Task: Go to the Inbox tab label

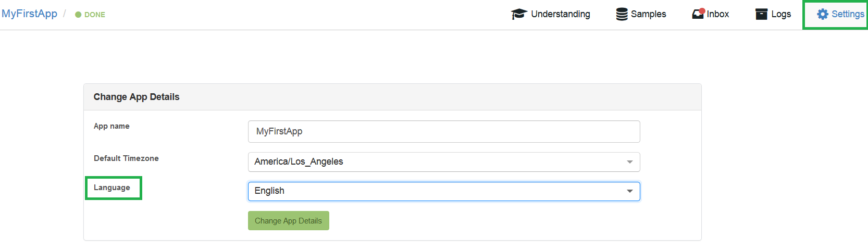Action: (718, 14)
